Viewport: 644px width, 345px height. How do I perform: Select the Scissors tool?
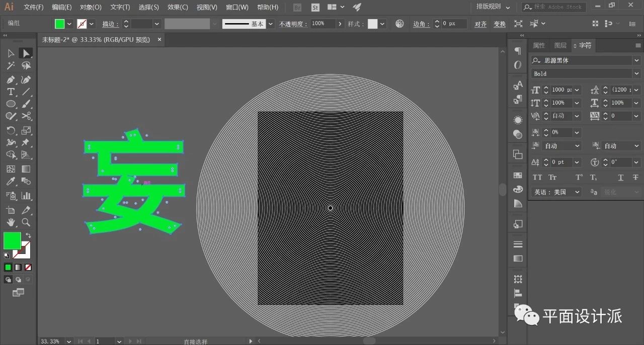(x=26, y=116)
